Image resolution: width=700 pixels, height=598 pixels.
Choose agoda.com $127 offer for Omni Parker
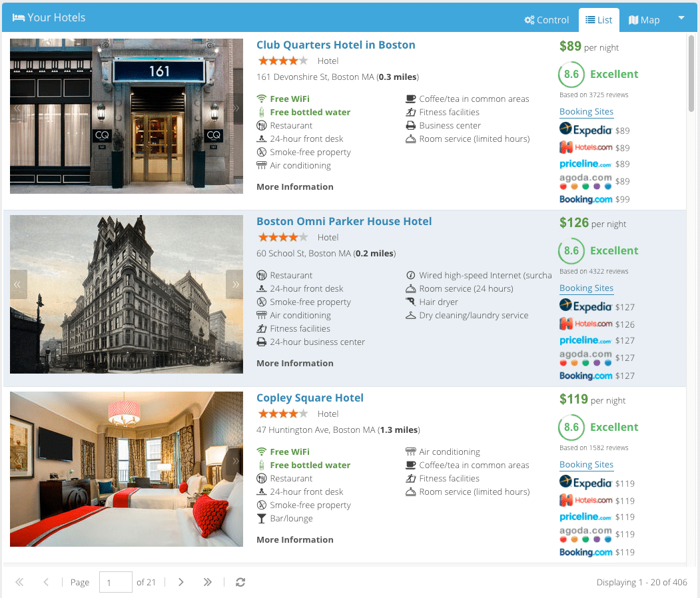[x=597, y=358]
